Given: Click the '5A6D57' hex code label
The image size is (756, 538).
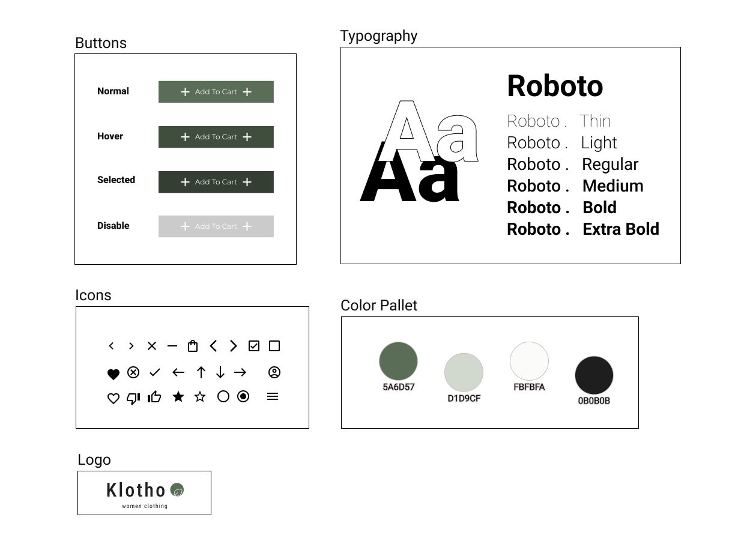Looking at the screenshot, I should (x=399, y=387).
